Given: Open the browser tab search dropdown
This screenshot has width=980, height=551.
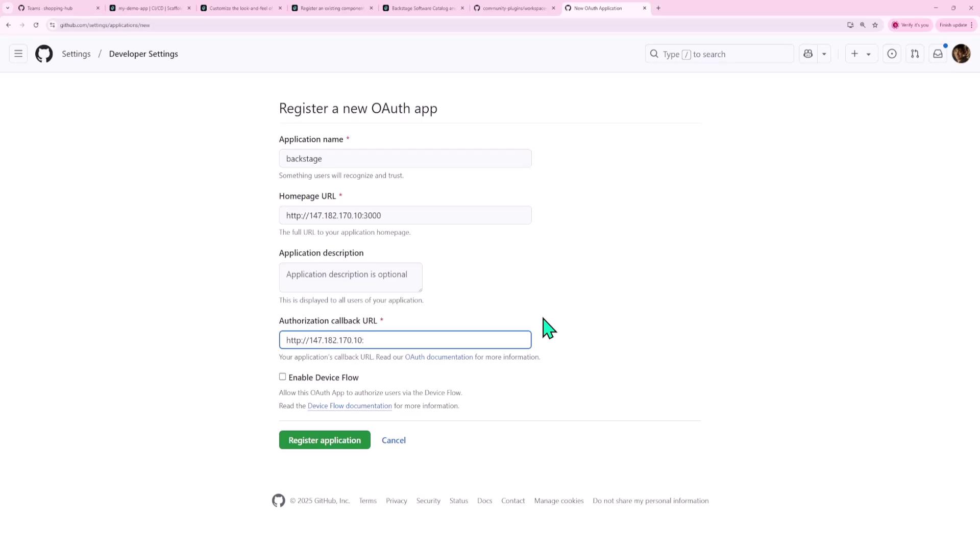Looking at the screenshot, I should pyautogui.click(x=7, y=8).
